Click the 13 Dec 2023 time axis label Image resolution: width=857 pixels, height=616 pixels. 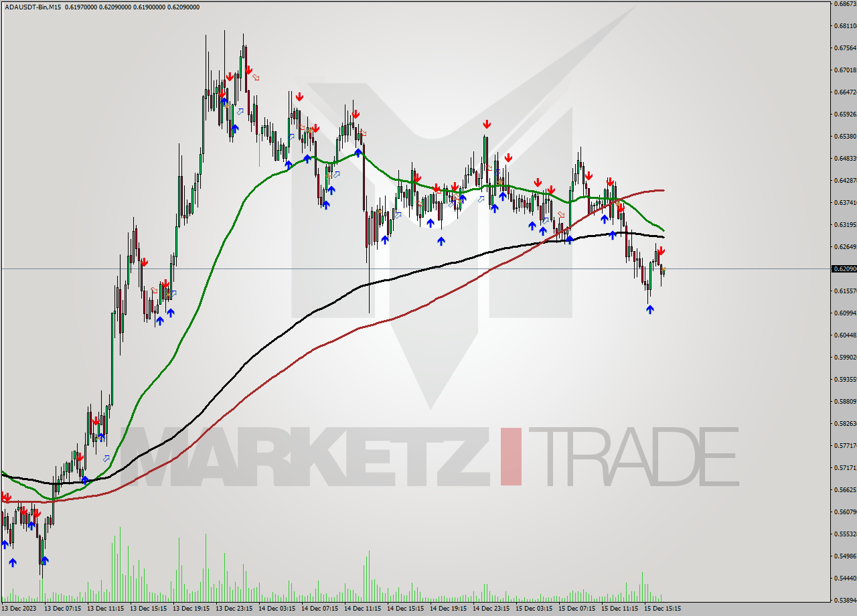pyautogui.click(x=19, y=609)
